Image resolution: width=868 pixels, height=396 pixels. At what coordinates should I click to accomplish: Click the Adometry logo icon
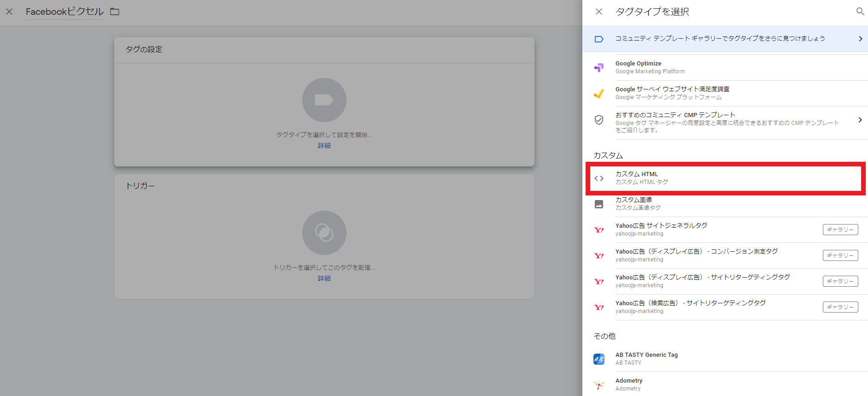pos(599,385)
